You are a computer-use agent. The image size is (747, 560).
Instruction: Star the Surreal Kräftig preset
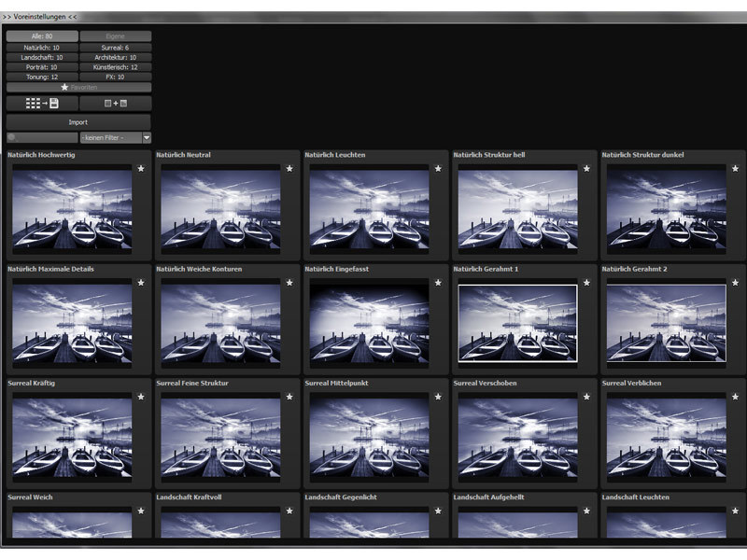pos(141,397)
